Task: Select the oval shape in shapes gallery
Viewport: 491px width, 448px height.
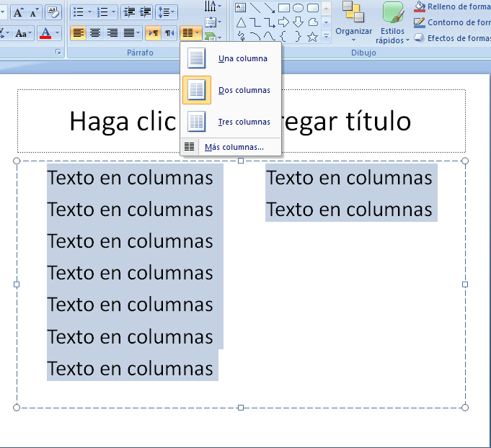Action: 298,8
